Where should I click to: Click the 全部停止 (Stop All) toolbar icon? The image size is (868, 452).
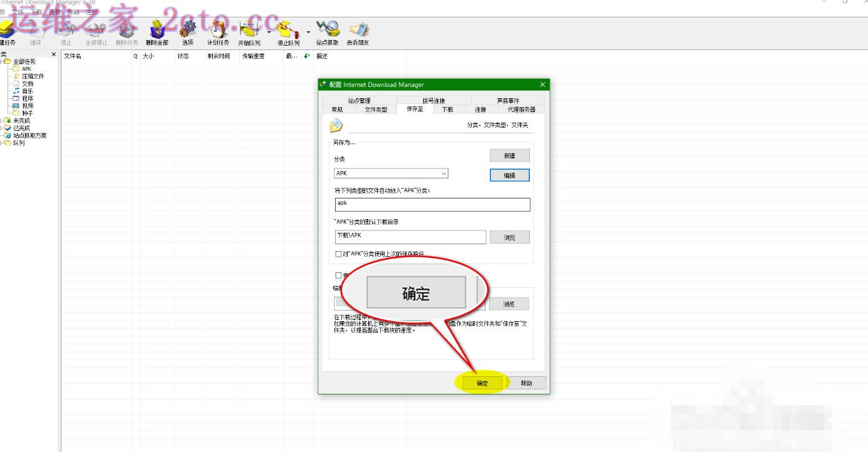tap(96, 33)
